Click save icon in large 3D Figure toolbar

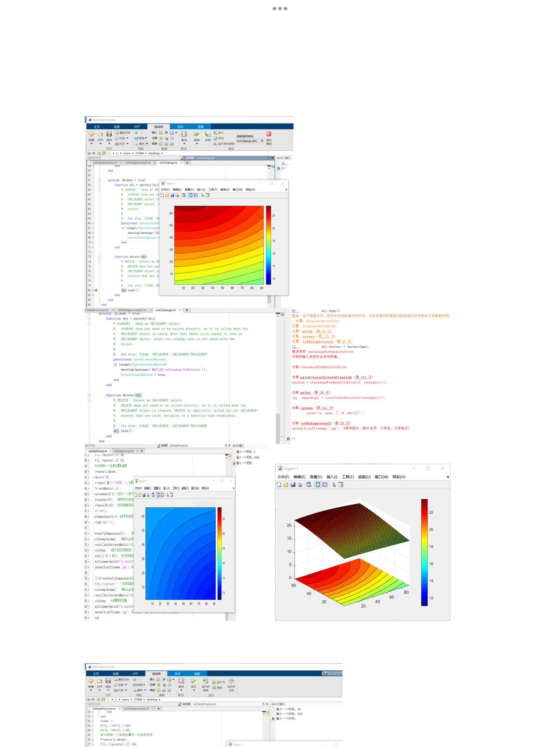tap(293, 485)
